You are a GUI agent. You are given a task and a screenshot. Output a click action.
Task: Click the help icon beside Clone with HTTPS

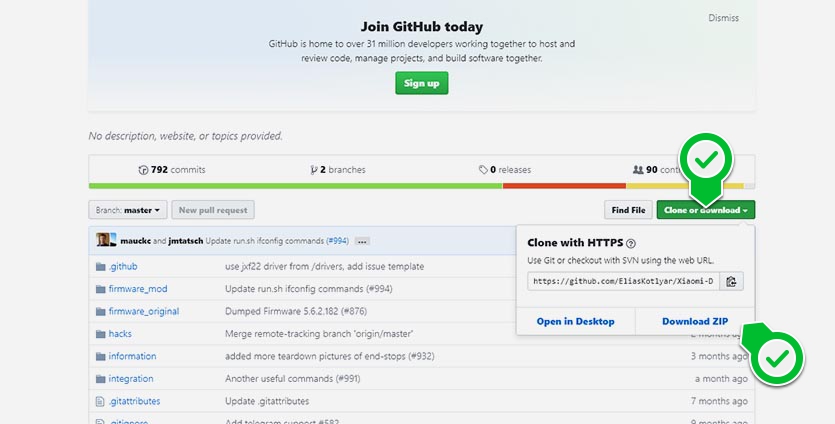(631, 243)
